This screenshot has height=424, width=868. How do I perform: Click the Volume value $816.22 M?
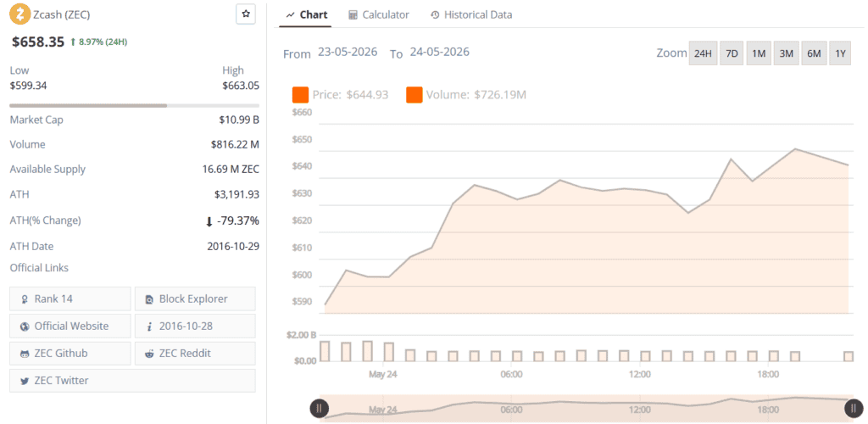[236, 144]
